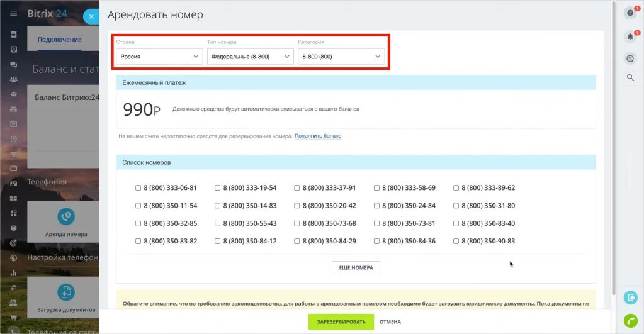Click the green ЗАРЕЗЕРВИРОВАТЬ button
This screenshot has width=644, height=334.
(x=341, y=321)
